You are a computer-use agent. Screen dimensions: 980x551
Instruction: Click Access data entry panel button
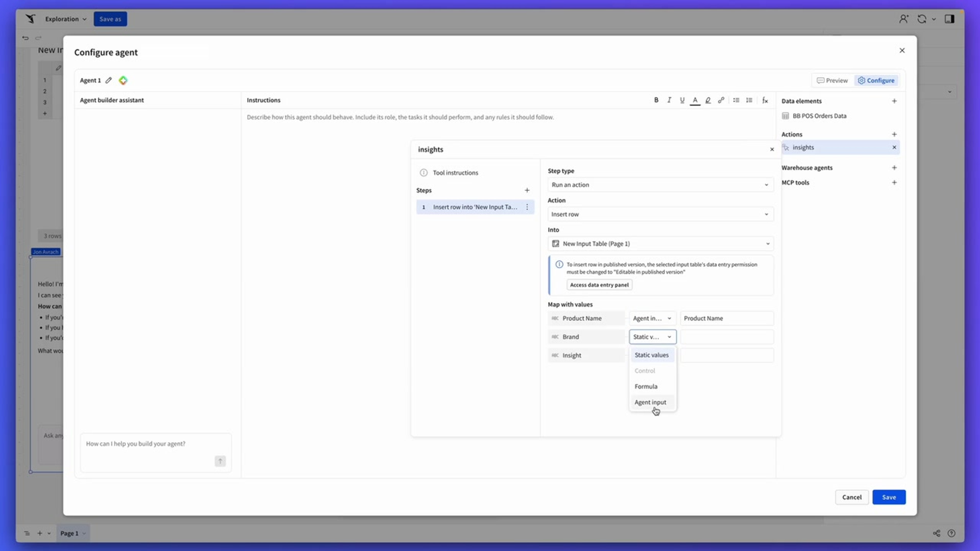pyautogui.click(x=599, y=285)
